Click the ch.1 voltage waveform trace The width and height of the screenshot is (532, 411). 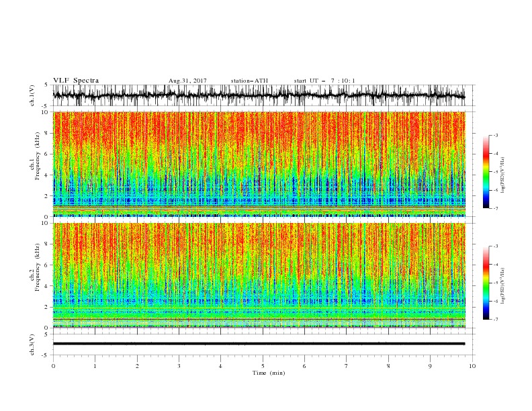pyautogui.click(x=259, y=95)
